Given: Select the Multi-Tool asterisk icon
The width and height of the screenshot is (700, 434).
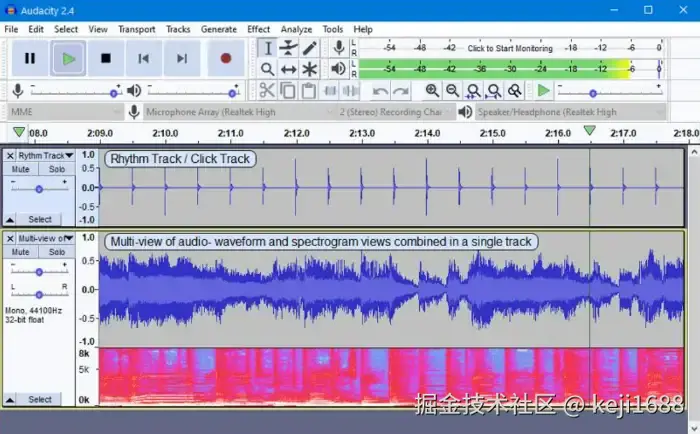Looking at the screenshot, I should coord(309,69).
